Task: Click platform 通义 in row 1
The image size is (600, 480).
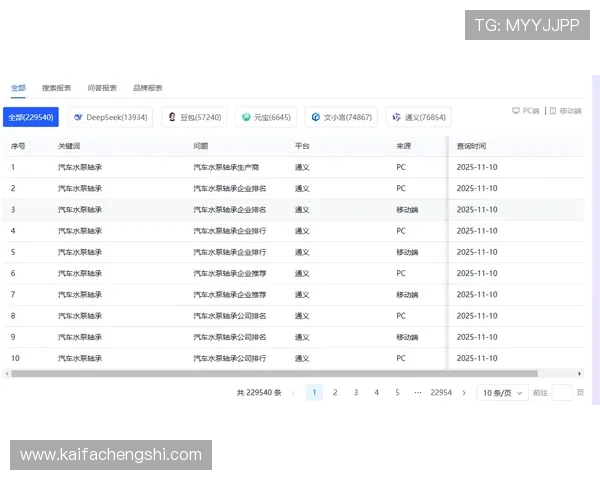Action: click(x=302, y=167)
